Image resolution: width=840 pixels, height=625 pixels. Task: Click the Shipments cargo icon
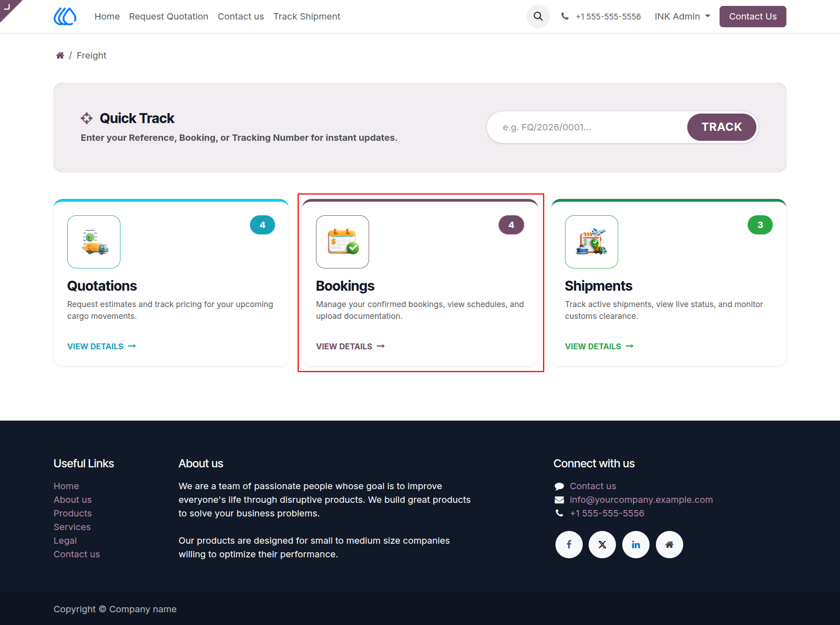tap(591, 242)
